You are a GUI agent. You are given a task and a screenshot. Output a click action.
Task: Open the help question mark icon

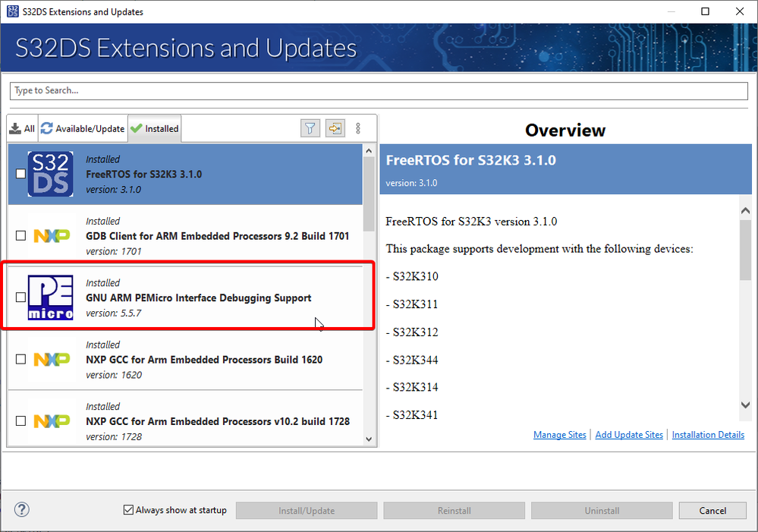tap(22, 509)
